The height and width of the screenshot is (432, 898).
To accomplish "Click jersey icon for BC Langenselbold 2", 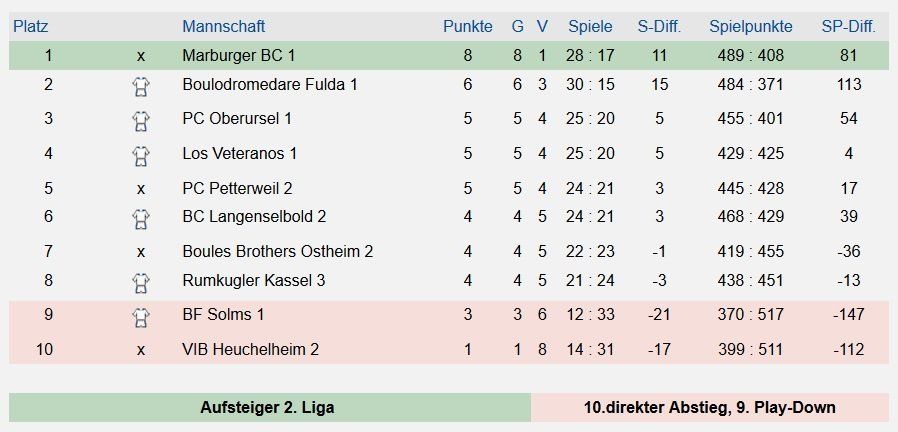I will click(141, 217).
